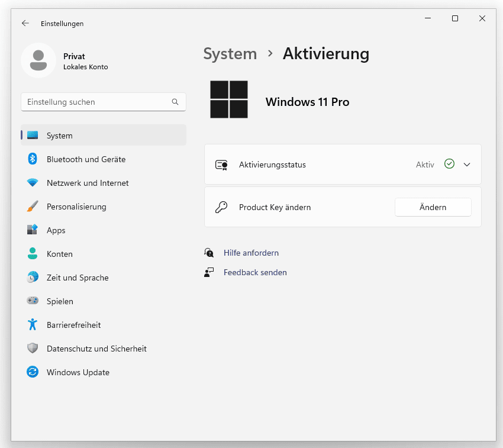Maximize the Einstellungen window
The width and height of the screenshot is (503, 448).
(455, 18)
